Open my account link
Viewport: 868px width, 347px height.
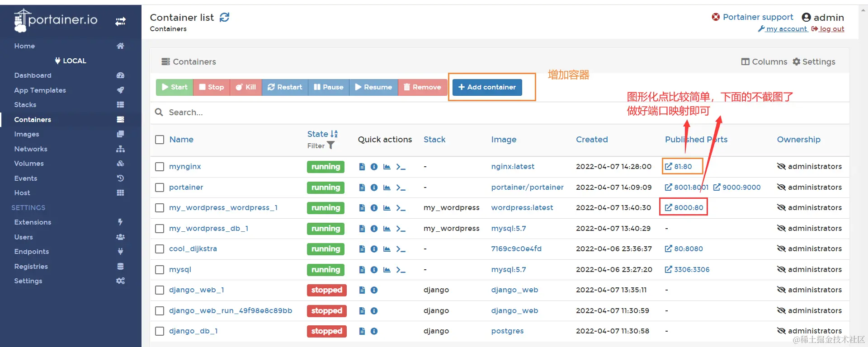click(783, 29)
